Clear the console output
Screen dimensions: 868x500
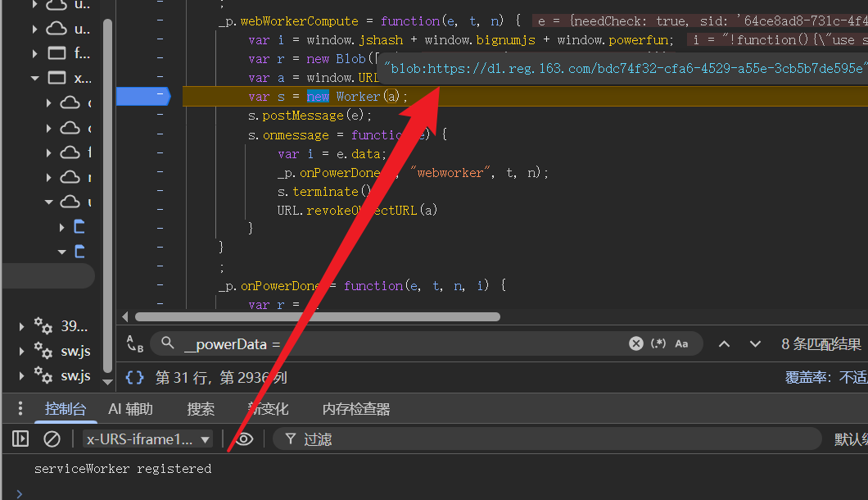click(x=52, y=439)
